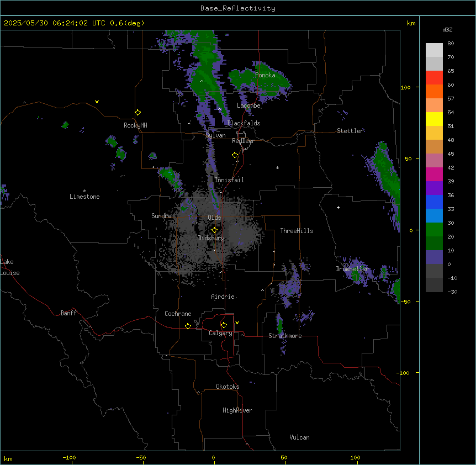
Task: Click the Okotoks town label
Action: (228, 387)
